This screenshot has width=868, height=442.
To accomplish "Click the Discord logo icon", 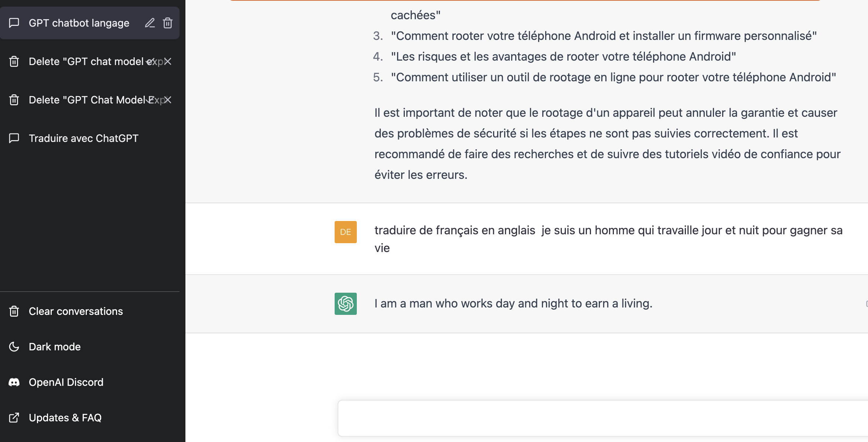I will (14, 382).
